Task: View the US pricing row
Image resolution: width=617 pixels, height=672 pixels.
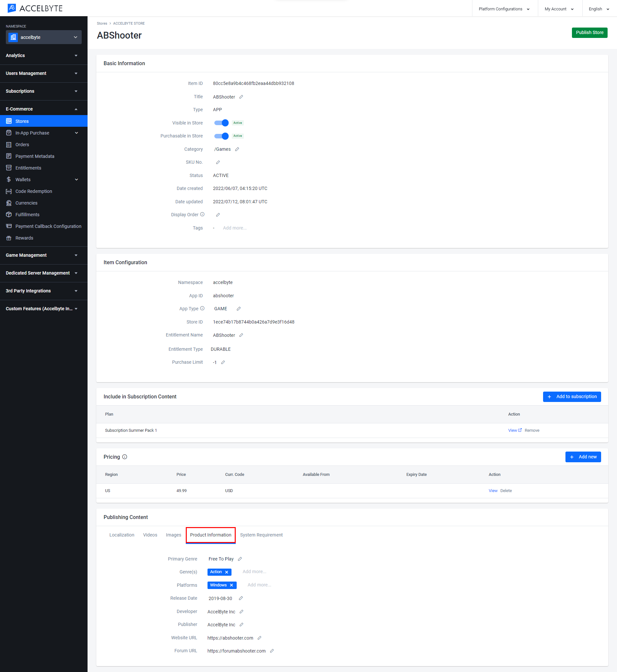Action: (x=493, y=491)
